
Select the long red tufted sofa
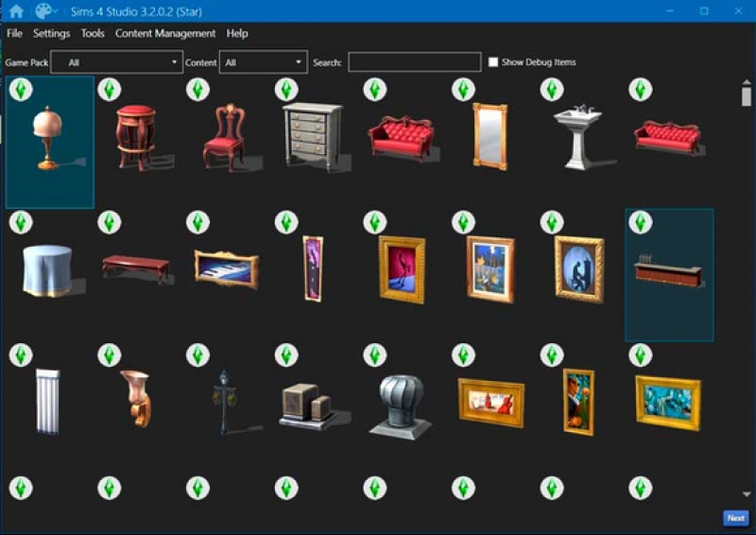668,137
